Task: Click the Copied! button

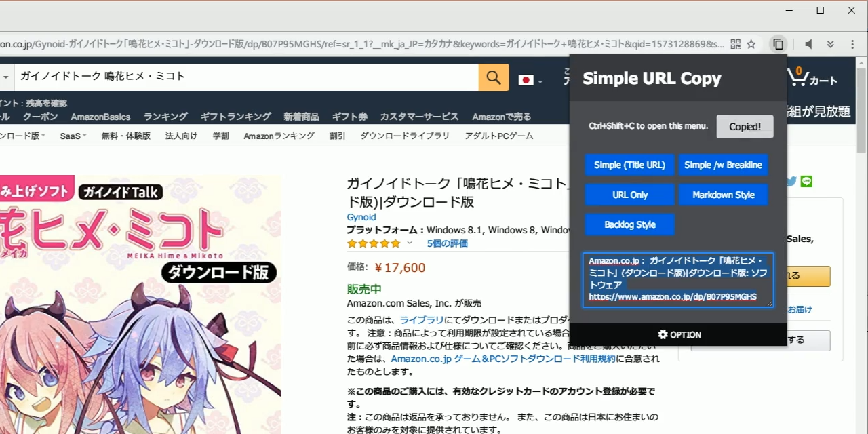Action: 745,127
